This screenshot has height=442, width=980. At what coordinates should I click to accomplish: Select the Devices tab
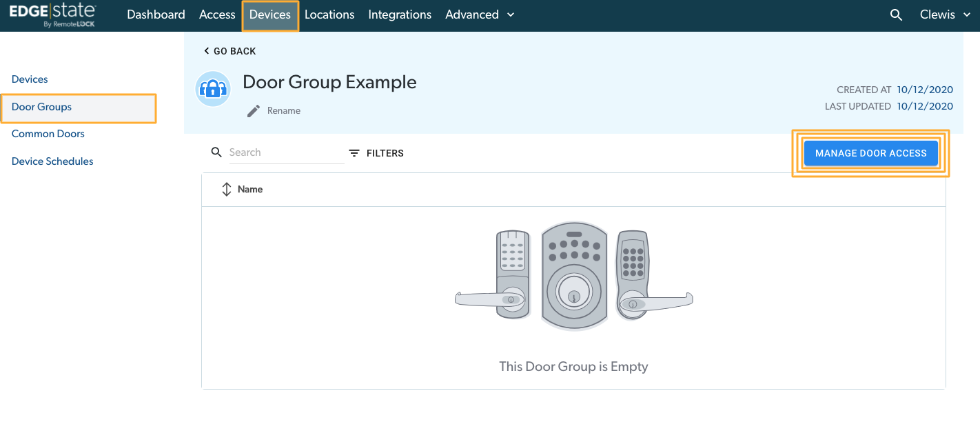click(270, 15)
